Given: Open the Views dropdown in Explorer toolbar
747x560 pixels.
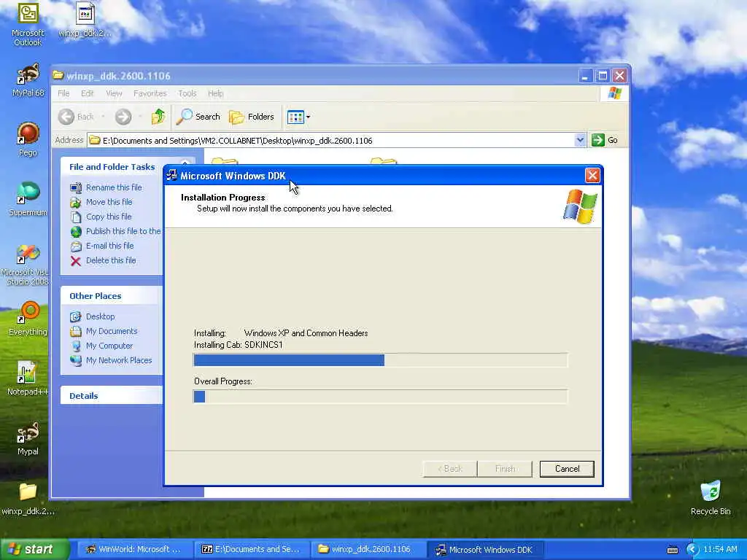Looking at the screenshot, I should coord(298,117).
